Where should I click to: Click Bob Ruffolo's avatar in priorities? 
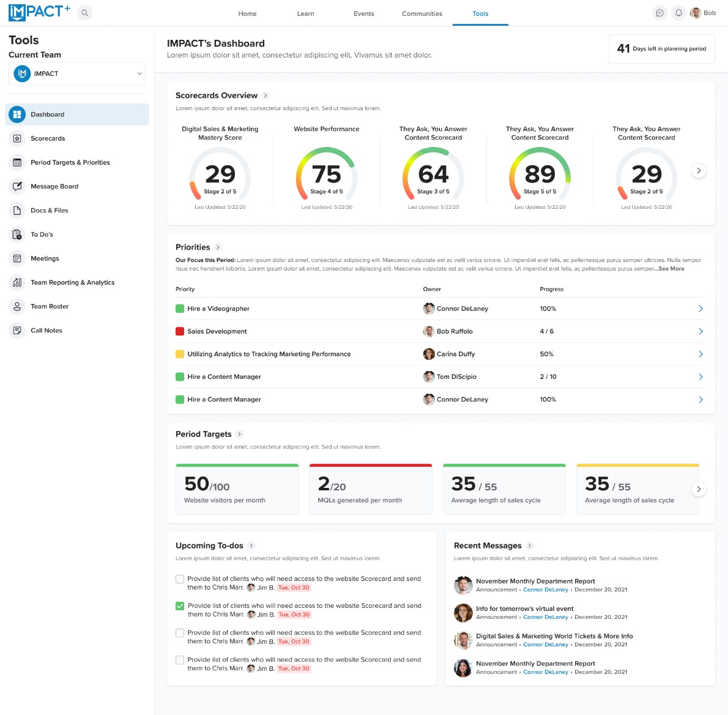[x=428, y=331]
